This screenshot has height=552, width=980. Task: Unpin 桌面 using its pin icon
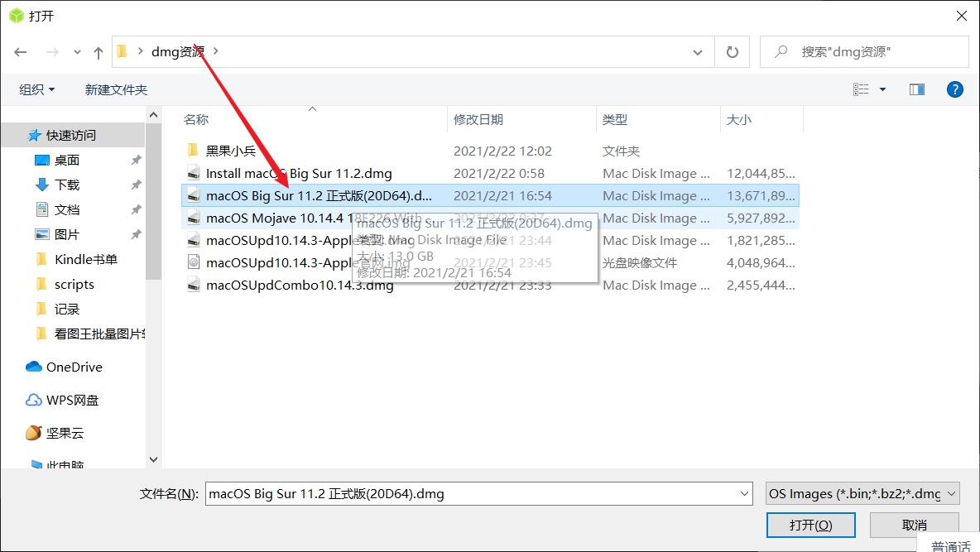136,160
